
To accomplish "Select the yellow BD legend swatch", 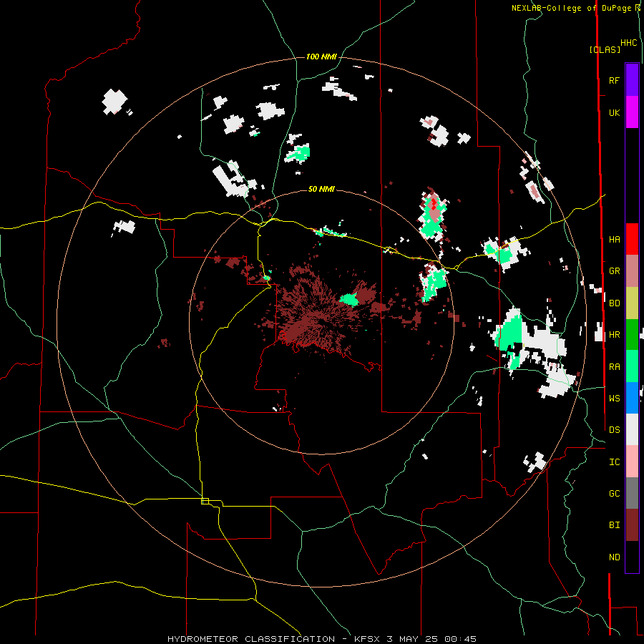I will [x=632, y=303].
